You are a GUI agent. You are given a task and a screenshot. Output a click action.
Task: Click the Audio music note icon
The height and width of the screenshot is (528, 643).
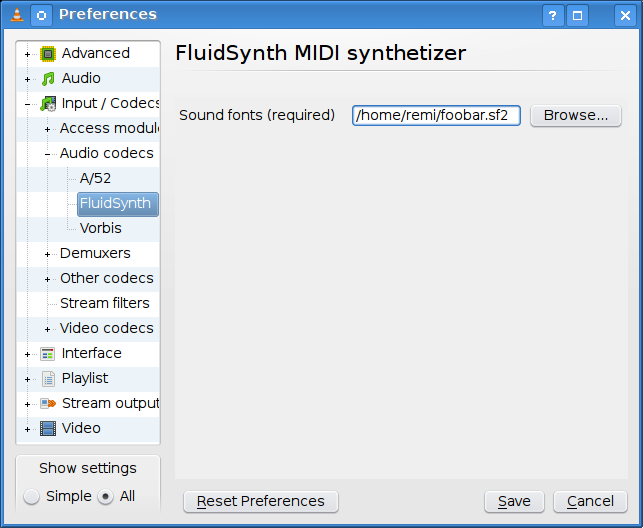(x=48, y=79)
